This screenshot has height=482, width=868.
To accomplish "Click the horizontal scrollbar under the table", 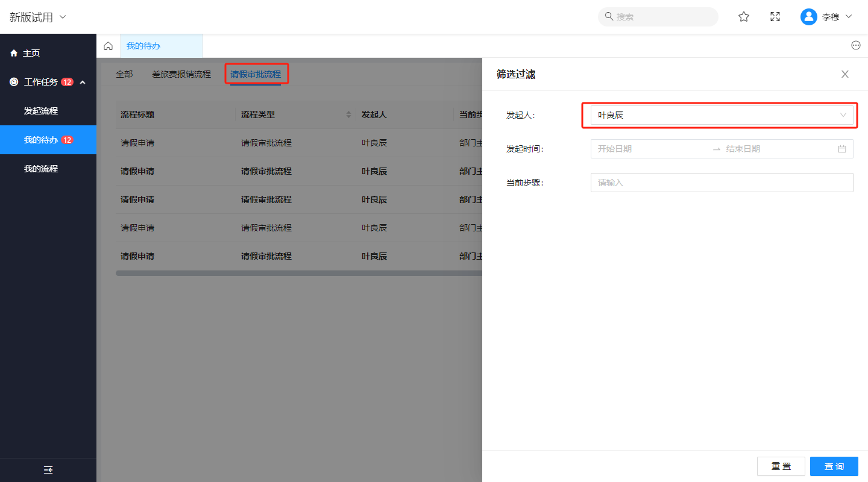I will [x=298, y=273].
